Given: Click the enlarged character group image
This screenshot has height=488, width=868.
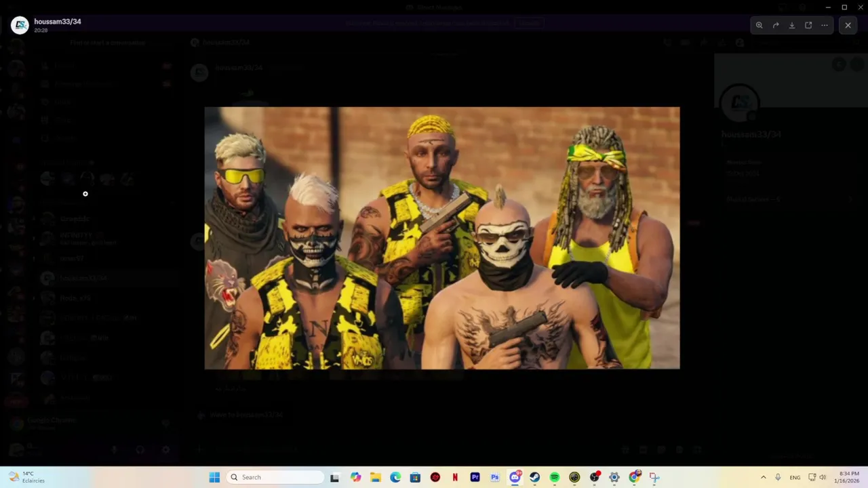Looking at the screenshot, I should 442,238.
